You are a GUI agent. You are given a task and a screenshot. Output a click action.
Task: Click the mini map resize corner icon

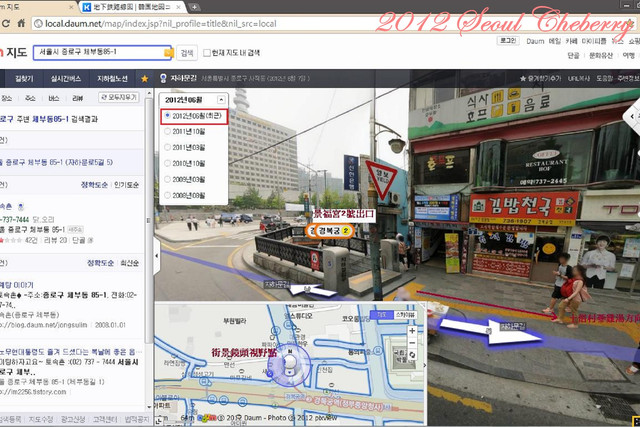click(159, 420)
